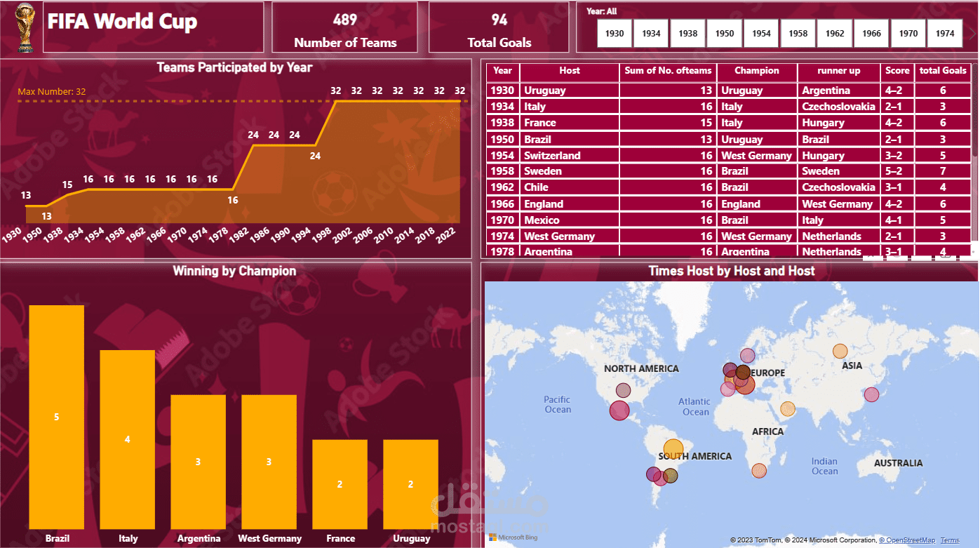Sort table by Year column header
The width and height of the screenshot is (980, 548).
(502, 71)
